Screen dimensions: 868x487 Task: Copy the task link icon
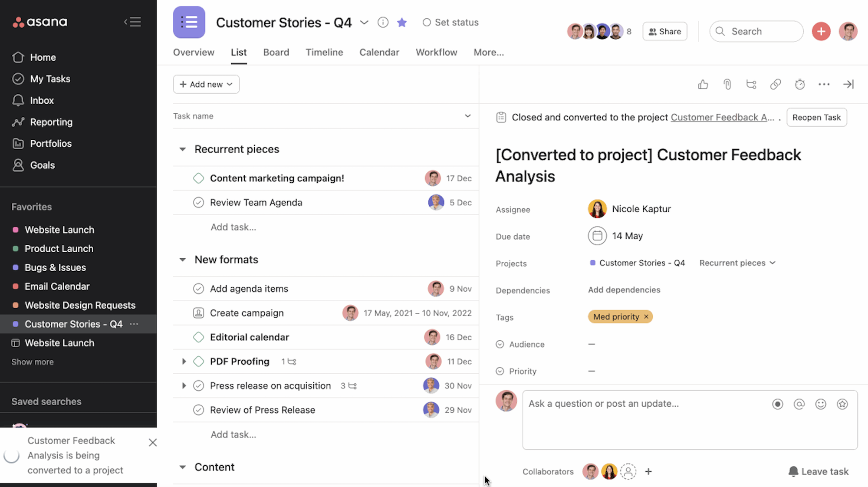(776, 84)
